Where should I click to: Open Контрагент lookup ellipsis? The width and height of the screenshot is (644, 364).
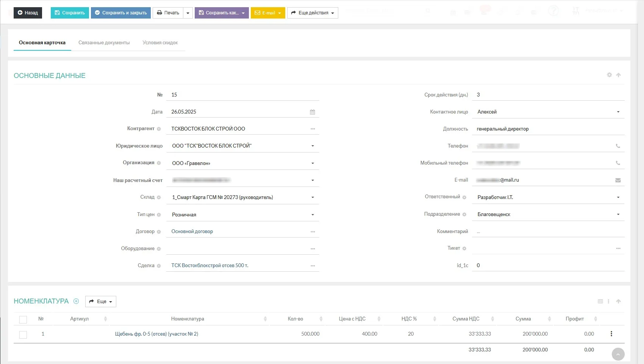tap(313, 129)
